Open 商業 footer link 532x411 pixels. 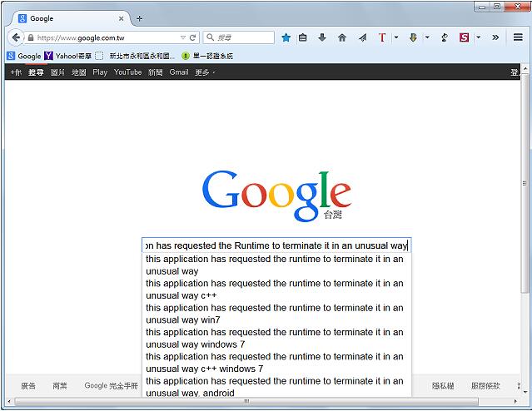click(x=60, y=386)
